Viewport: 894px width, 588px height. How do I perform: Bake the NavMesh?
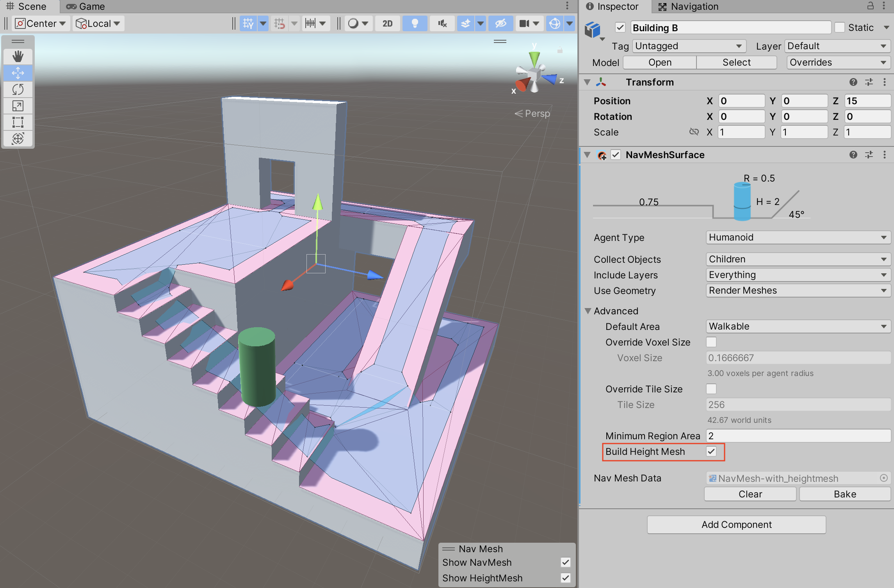pyautogui.click(x=844, y=494)
